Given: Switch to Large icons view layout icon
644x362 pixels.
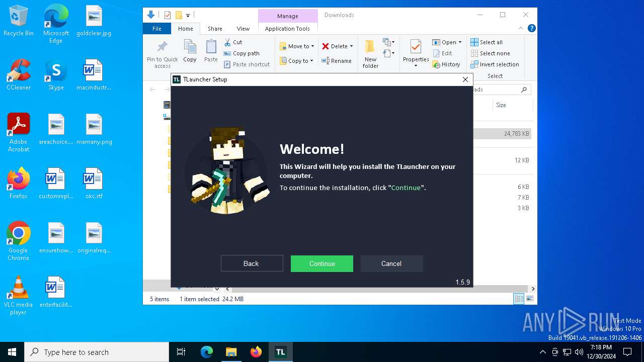Looking at the screenshot, I should click(529, 299).
